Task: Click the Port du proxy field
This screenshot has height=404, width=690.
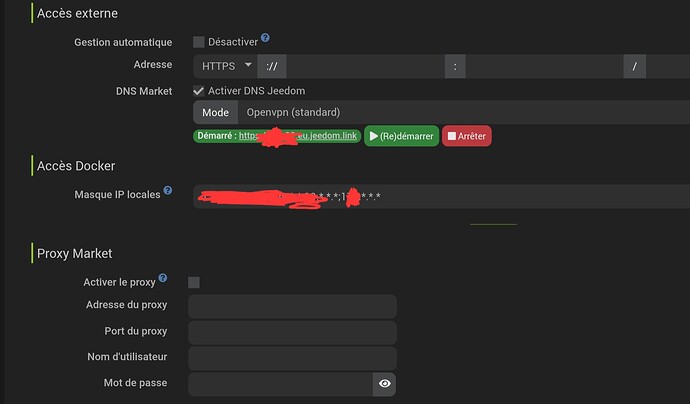Action: 292,332
